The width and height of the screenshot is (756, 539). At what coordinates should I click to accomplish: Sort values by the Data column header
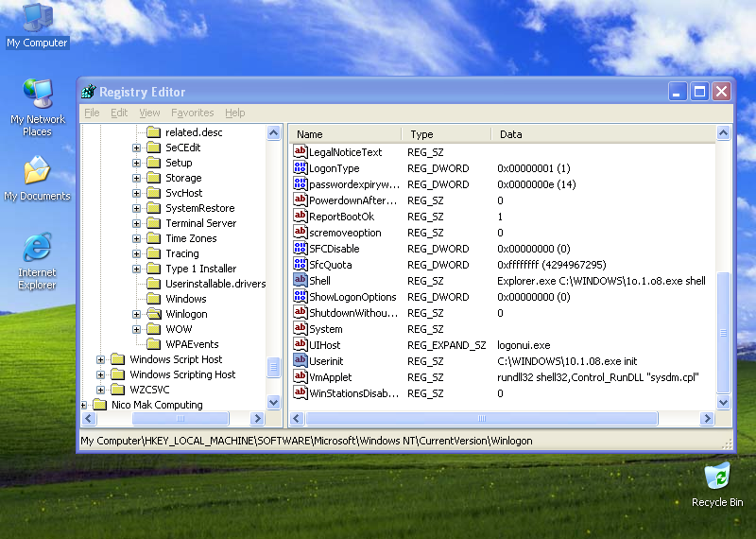coord(603,134)
